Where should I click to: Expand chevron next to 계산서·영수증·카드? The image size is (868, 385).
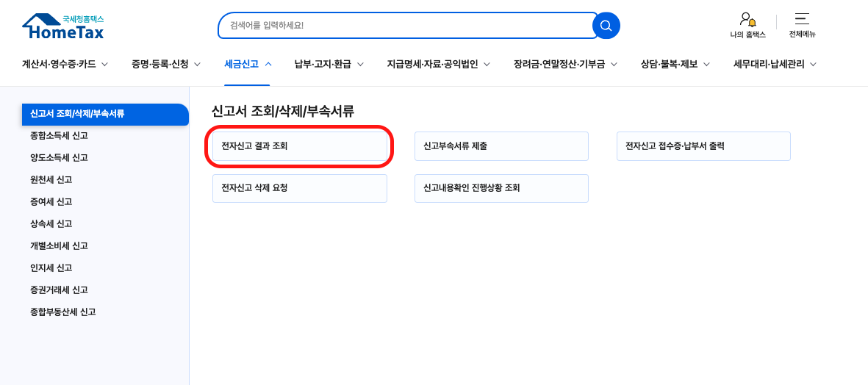104,65
